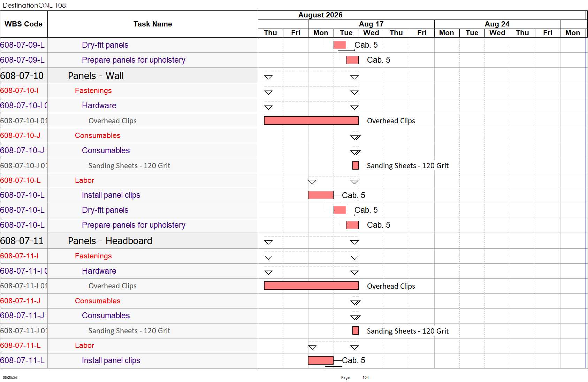Screen dimensions: 588x382
Task: Select purple Consumables sub-item under Panels - Wall
Action: coord(106,150)
